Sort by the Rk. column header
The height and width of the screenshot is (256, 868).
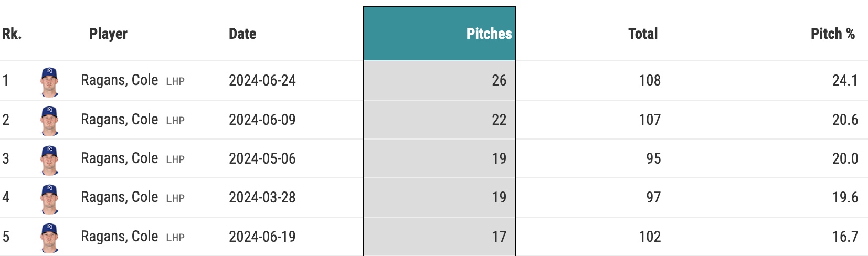coord(12,34)
